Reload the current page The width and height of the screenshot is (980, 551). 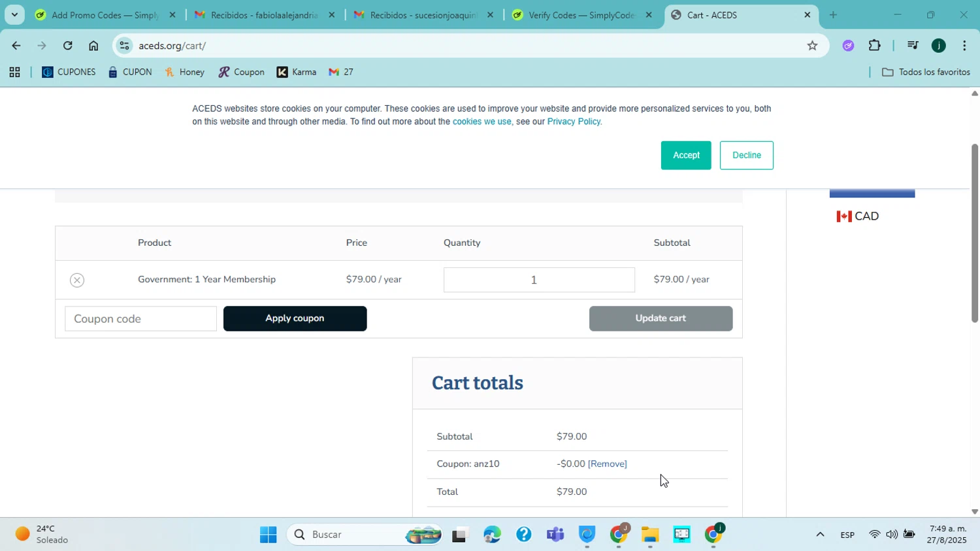pos(68,46)
